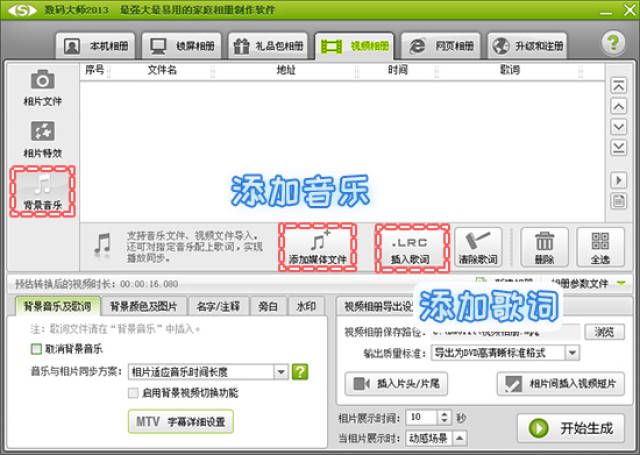Click the document list icon on right strip
The height and width of the screenshot is (455, 640).
click(x=618, y=201)
